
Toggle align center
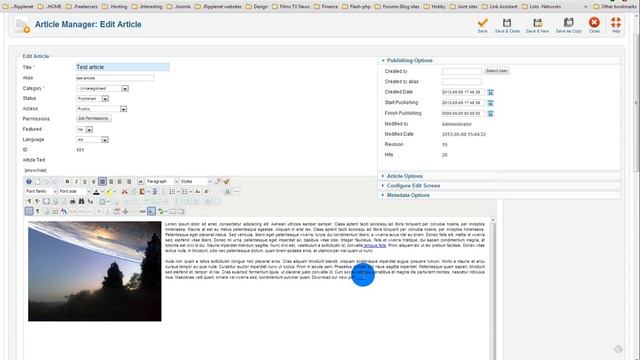coord(111,181)
